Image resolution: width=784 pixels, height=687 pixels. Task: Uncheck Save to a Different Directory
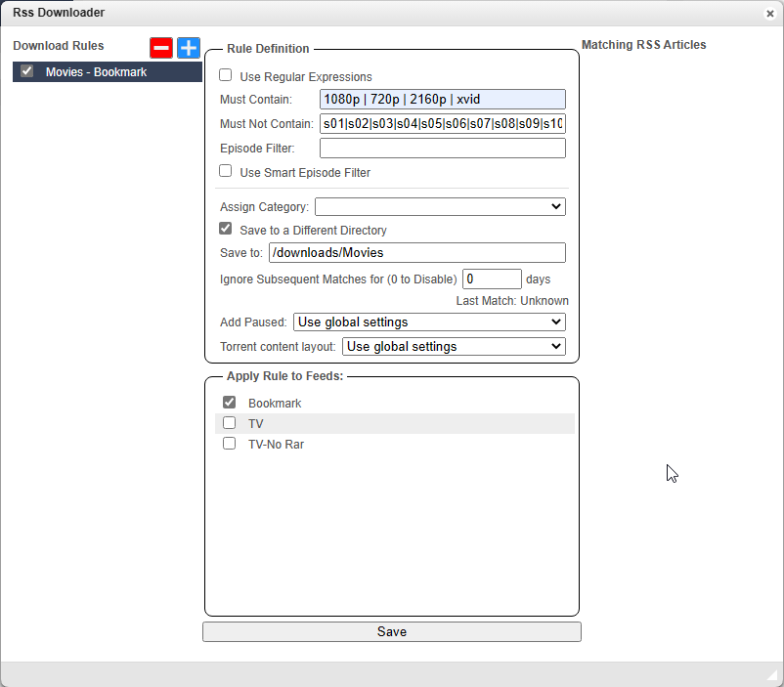[226, 230]
